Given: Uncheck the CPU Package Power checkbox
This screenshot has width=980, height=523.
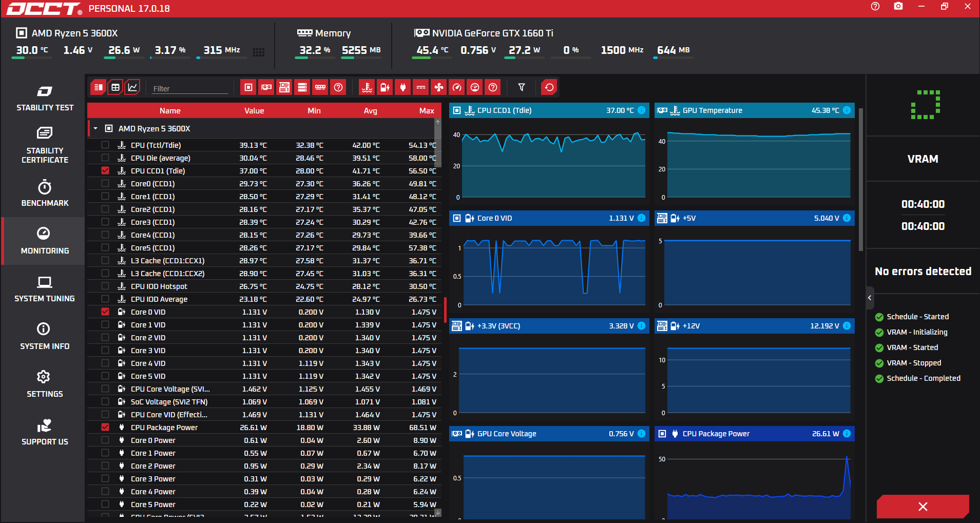Looking at the screenshot, I should pos(105,427).
